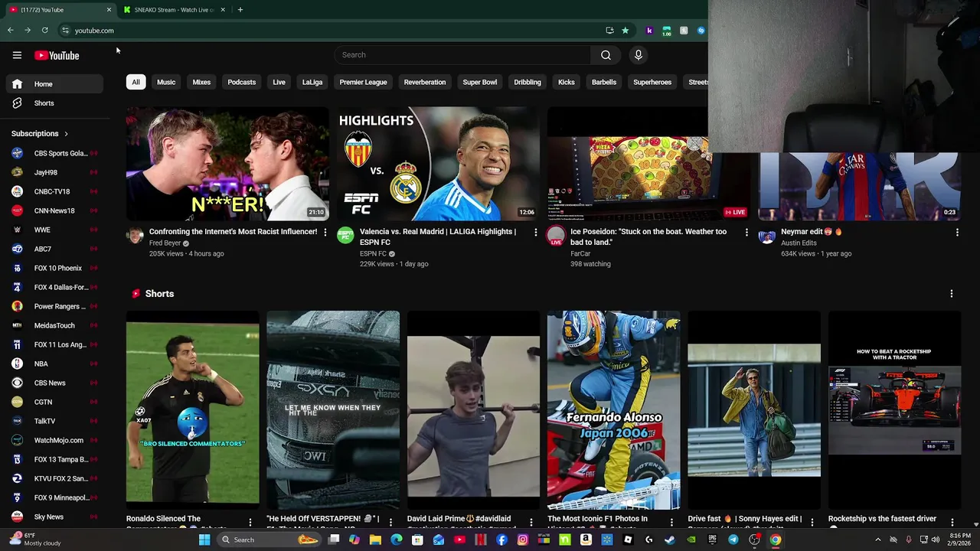Select the Podcasts filter chip
This screenshot has width=980, height=551.
241,82
